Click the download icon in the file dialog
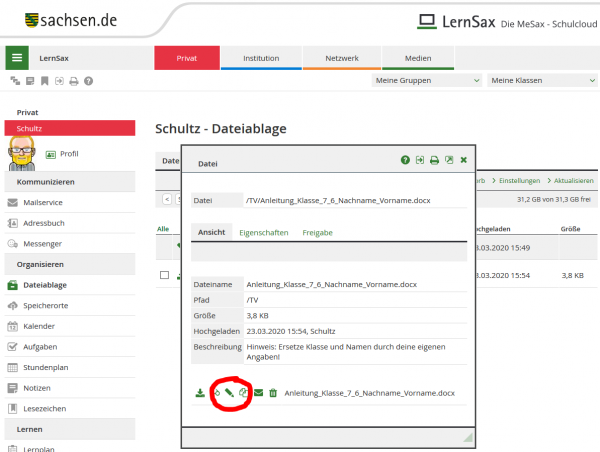Viewport: 600px width, 452px height. pyautogui.click(x=200, y=393)
